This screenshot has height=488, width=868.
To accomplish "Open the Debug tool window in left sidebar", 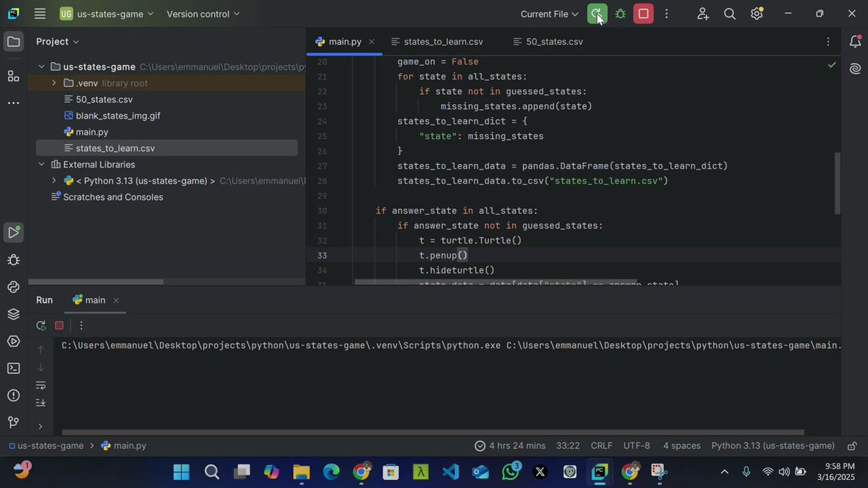I will tap(13, 260).
